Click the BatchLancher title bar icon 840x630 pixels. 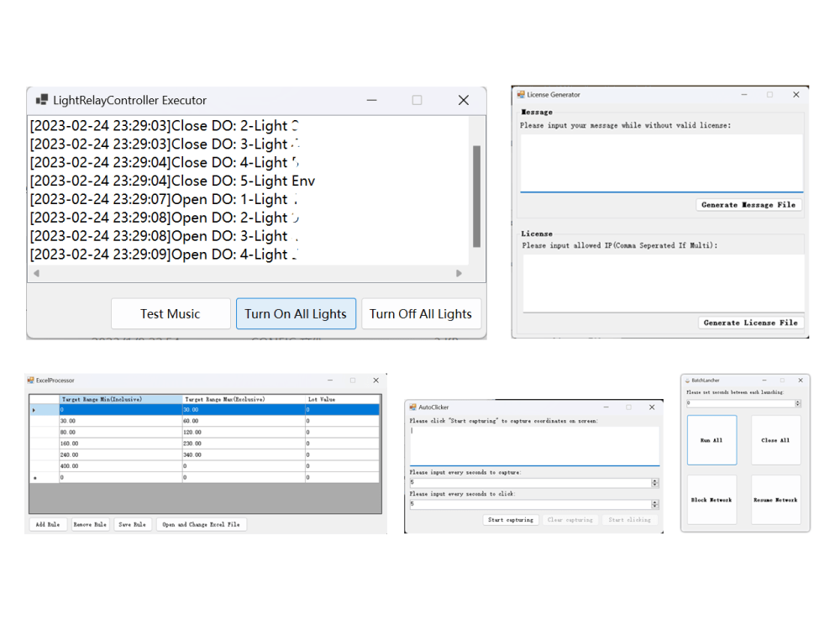click(688, 381)
